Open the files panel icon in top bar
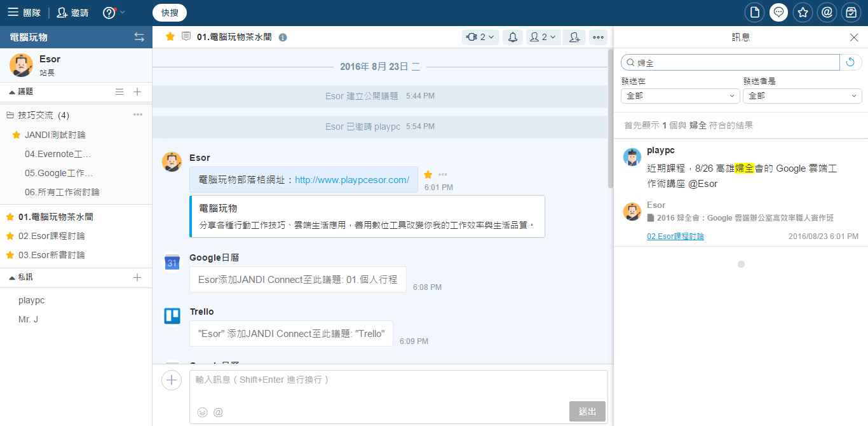Viewport: 868px width, 426px height. tap(755, 12)
